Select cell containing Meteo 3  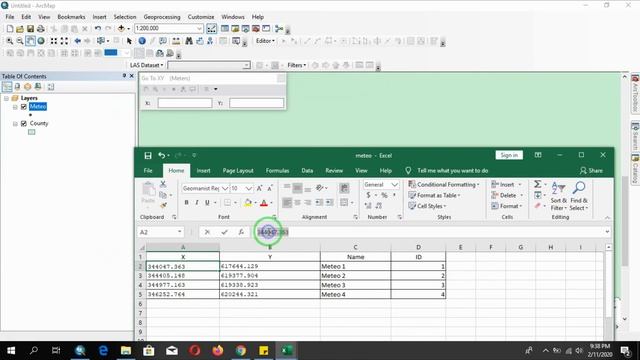(x=355, y=285)
